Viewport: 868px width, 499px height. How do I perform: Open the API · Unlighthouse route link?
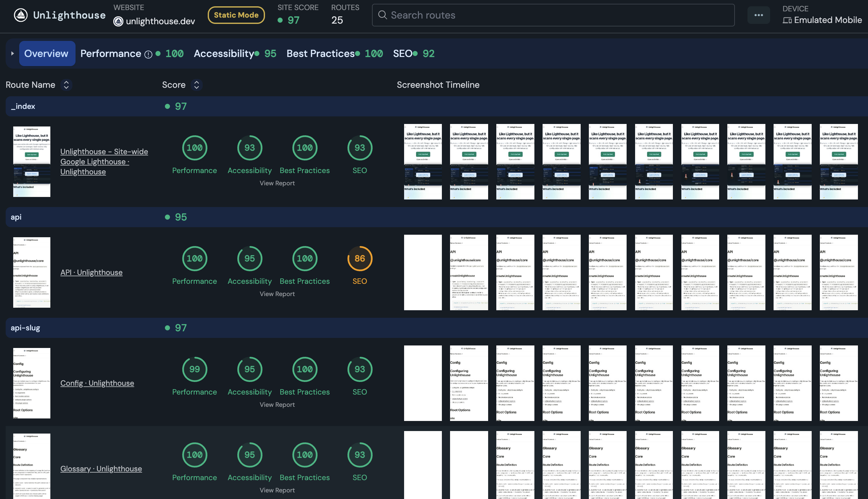(x=92, y=272)
